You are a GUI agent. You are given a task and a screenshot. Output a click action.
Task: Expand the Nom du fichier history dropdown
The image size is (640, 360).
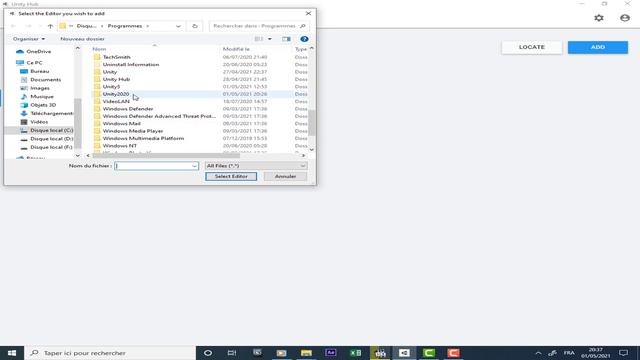[194, 166]
